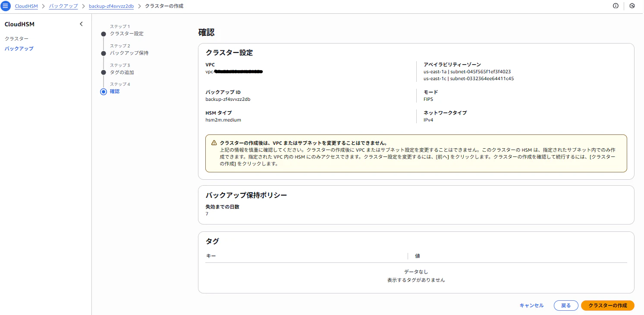Click the retention days value 7

point(207,214)
